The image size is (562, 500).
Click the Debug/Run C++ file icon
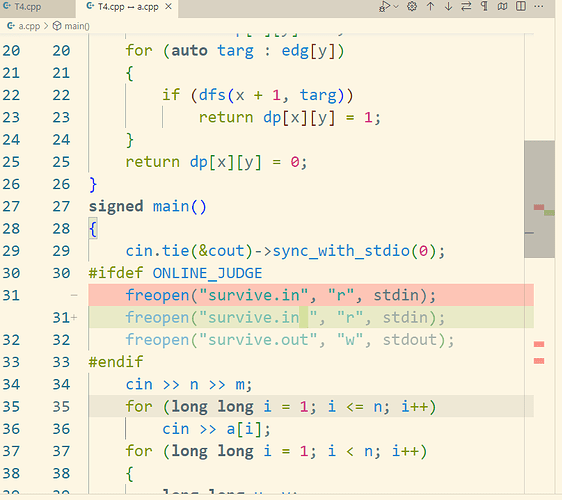point(384,6)
